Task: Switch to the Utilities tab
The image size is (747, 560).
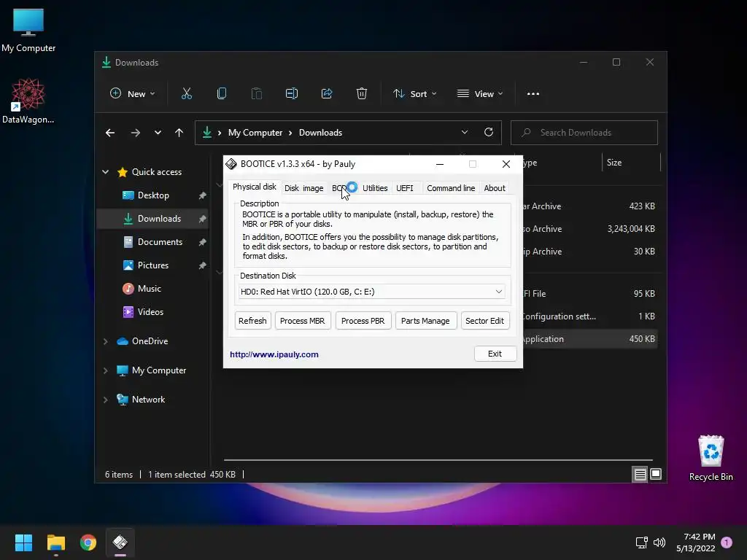Action: [x=375, y=188]
